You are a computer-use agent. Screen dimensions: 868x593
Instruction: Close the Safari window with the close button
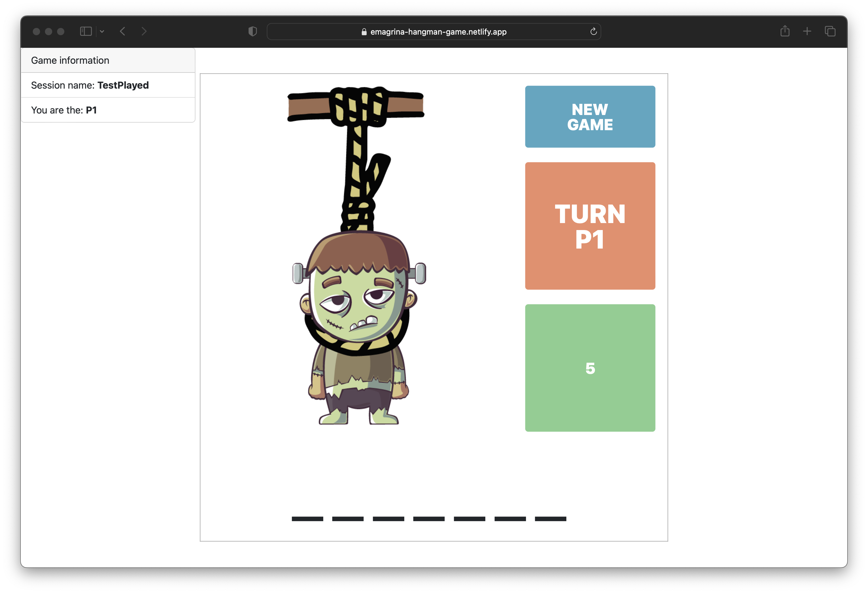pos(37,32)
